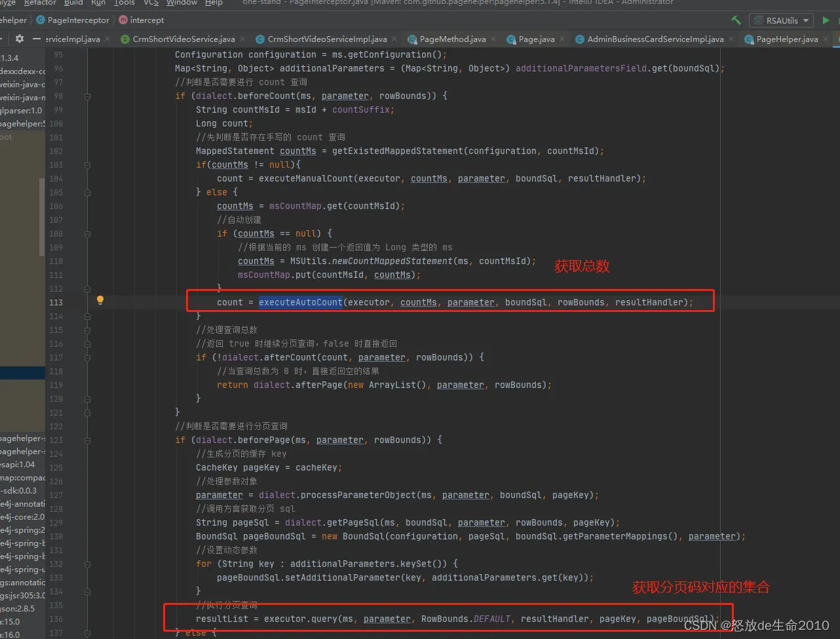Click the file icon on the PageMethod.java tab
The image size is (840, 639).
click(x=412, y=39)
